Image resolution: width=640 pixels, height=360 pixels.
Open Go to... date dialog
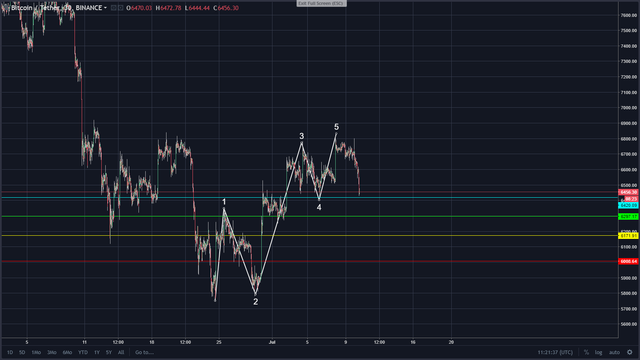coord(144,352)
